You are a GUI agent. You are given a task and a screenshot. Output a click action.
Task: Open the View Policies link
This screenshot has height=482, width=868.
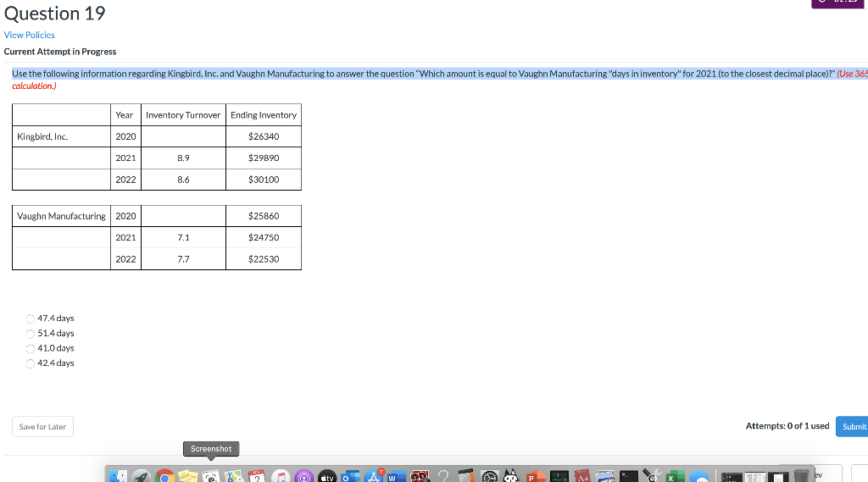tap(30, 35)
